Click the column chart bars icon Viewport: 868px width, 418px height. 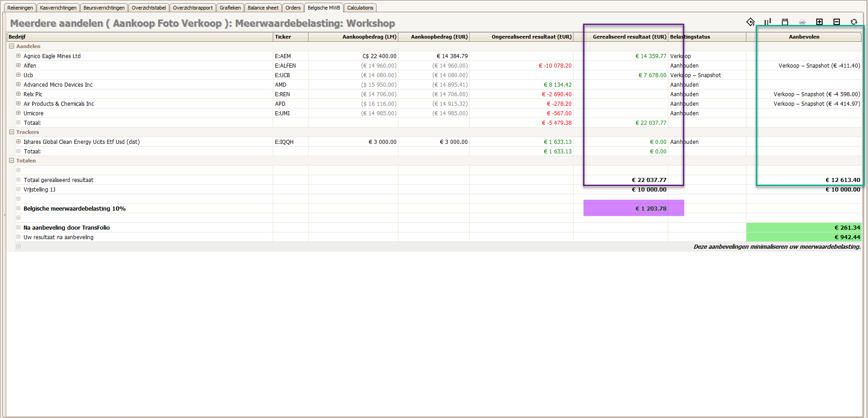(767, 22)
